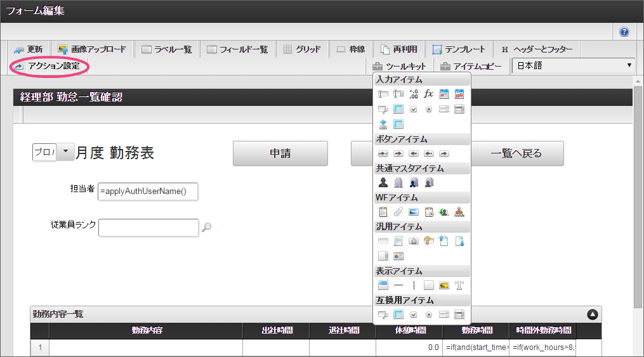The height and width of the screenshot is (357, 644).
Task: Select the fx function item in toolkit
Action: click(x=429, y=94)
